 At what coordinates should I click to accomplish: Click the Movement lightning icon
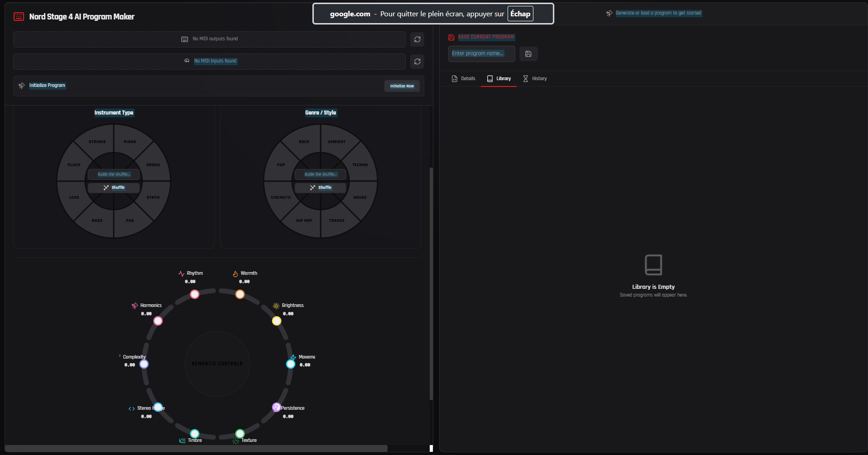click(x=293, y=357)
